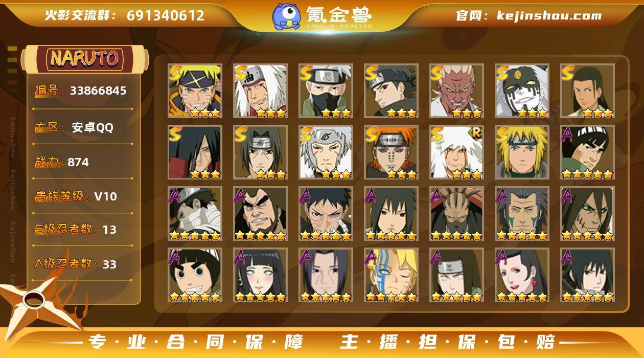Select the Boruto-style half-blue face portrait

[x=391, y=275]
